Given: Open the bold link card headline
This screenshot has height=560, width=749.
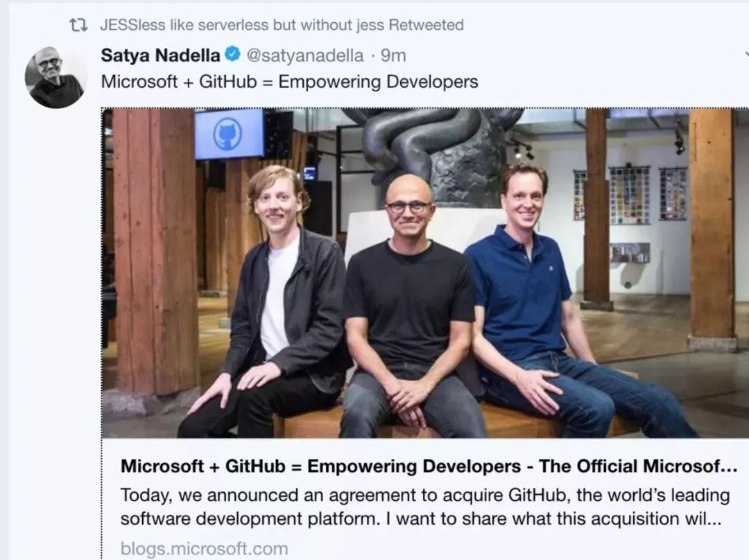Looking at the screenshot, I should (x=428, y=466).
